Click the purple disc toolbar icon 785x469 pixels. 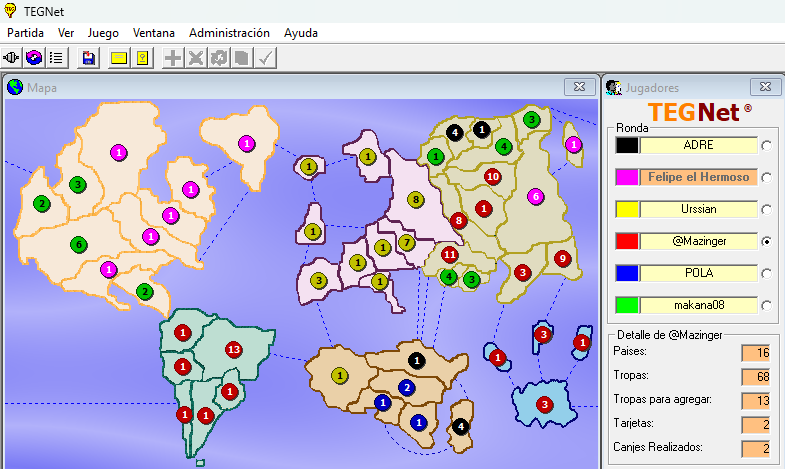[35, 58]
